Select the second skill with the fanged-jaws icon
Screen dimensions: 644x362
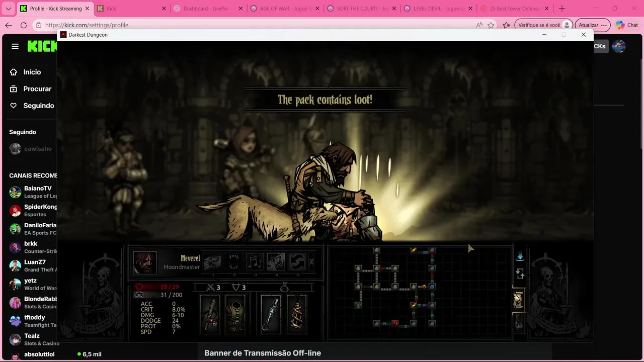tap(233, 261)
